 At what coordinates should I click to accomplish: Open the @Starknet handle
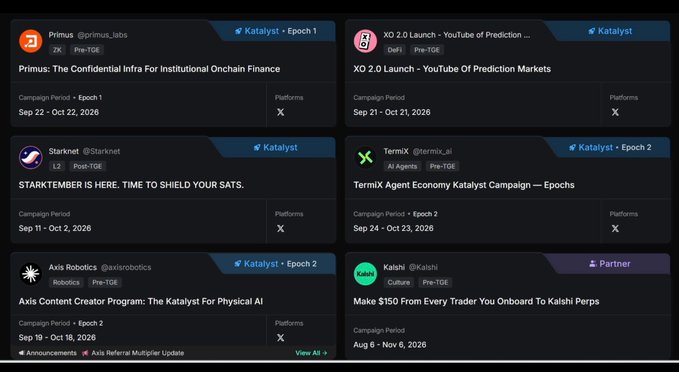pos(101,151)
